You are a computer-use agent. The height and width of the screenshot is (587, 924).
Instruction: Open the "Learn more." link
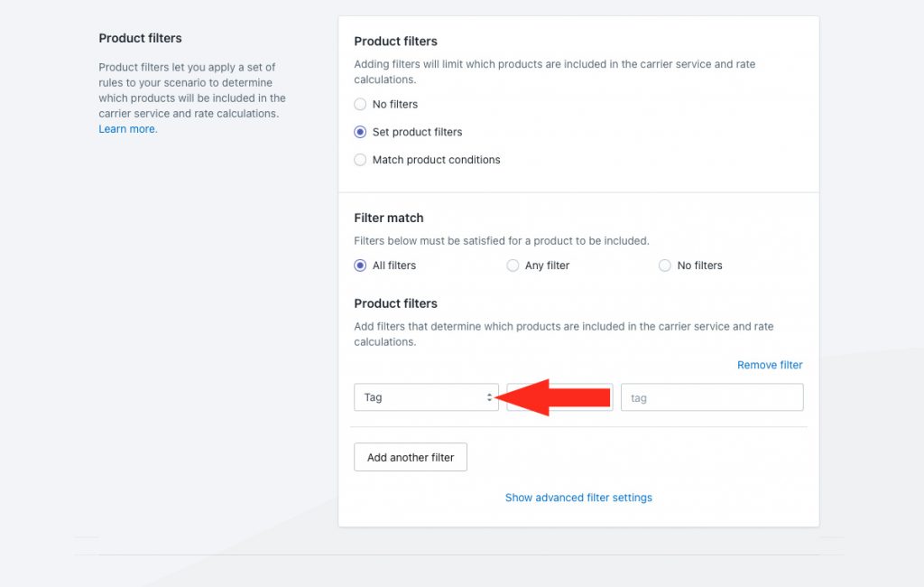click(128, 129)
